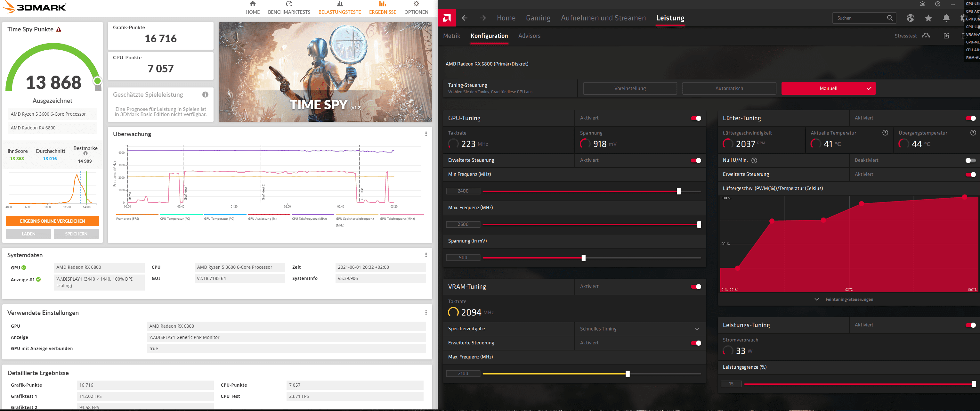Click Min Frequenz slider handle
The image size is (980, 411).
(x=678, y=191)
